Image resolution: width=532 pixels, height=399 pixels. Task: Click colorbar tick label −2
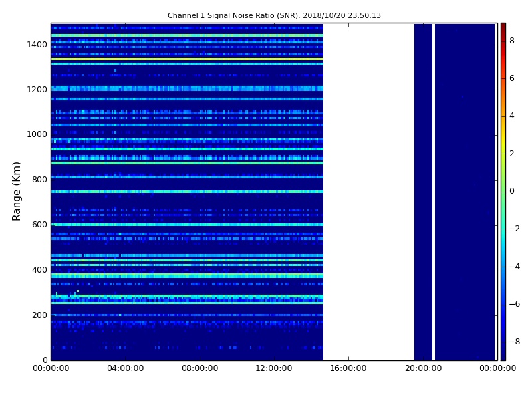pos(515,229)
